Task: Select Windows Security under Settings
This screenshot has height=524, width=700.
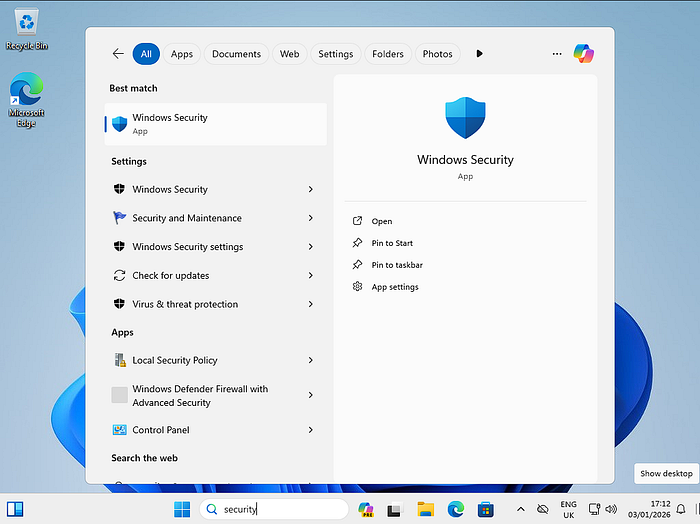Action: (x=216, y=189)
